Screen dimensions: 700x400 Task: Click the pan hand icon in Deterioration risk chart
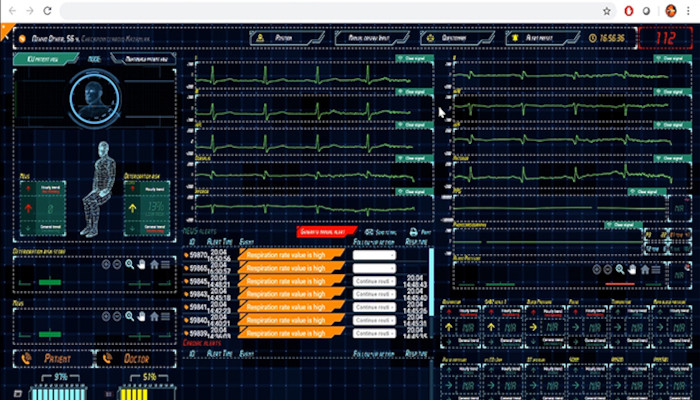[141, 264]
